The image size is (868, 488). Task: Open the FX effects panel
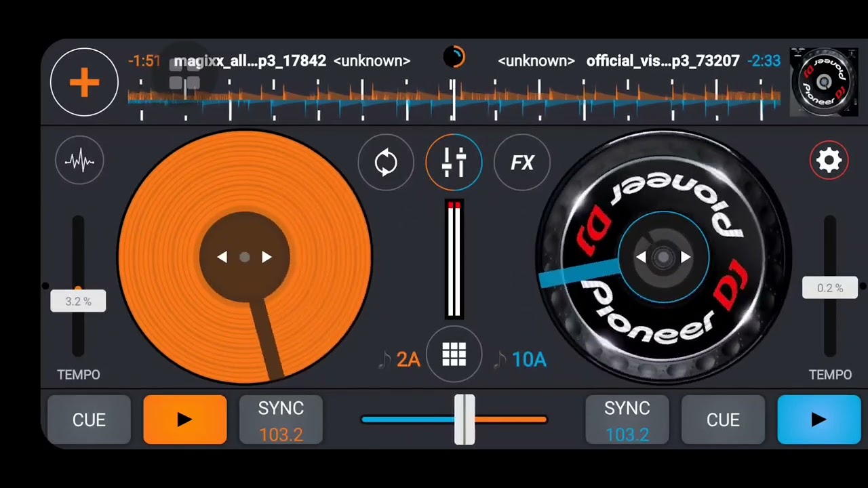coord(522,163)
